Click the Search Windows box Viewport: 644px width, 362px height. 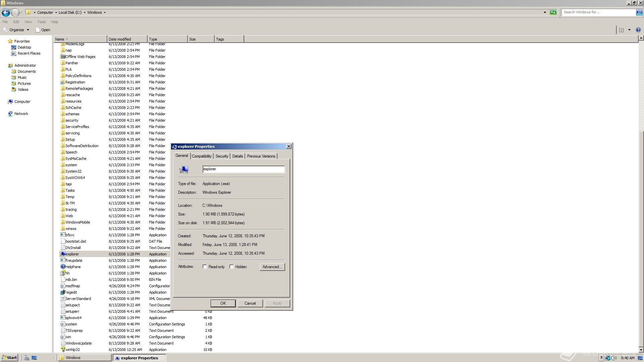coord(599,12)
